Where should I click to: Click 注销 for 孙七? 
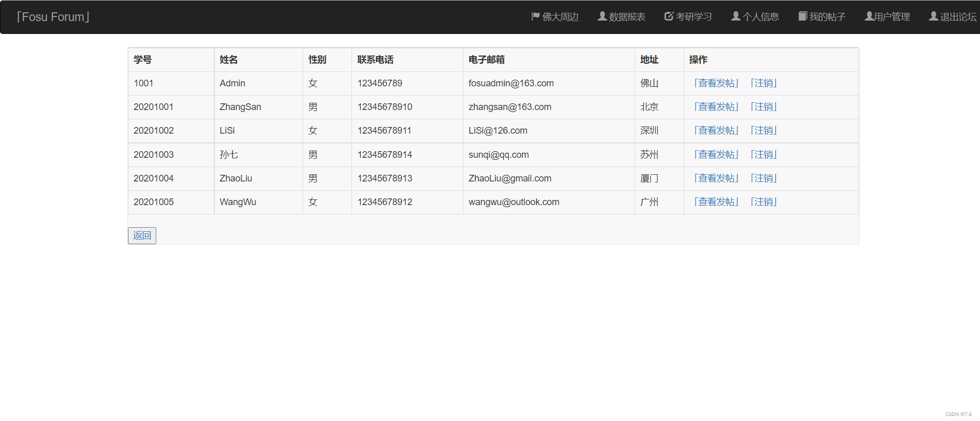[x=764, y=155]
